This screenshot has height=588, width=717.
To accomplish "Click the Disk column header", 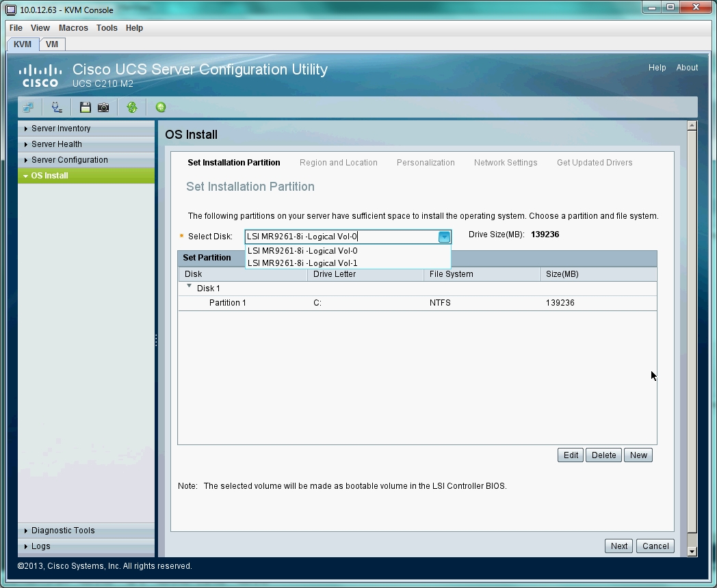I will pyautogui.click(x=243, y=274).
